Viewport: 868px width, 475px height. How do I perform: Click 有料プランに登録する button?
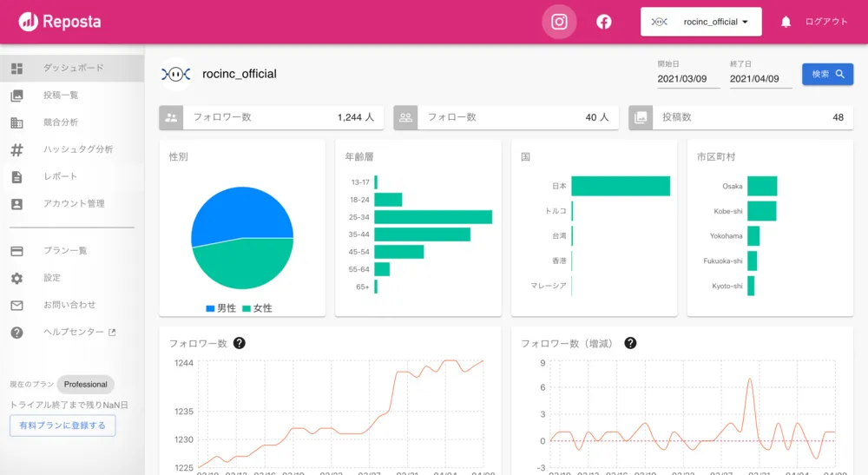pos(62,426)
